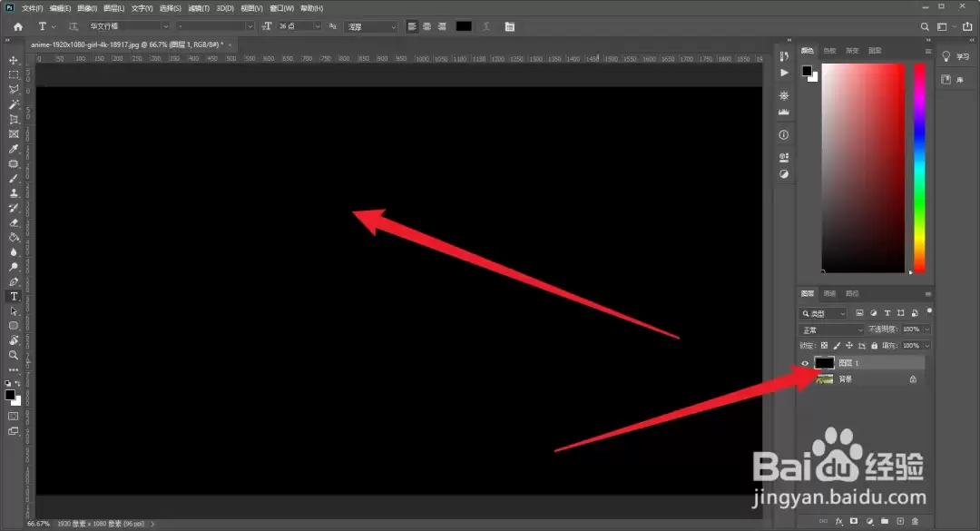
Task: Switch to the 通道 tab
Action: click(829, 293)
